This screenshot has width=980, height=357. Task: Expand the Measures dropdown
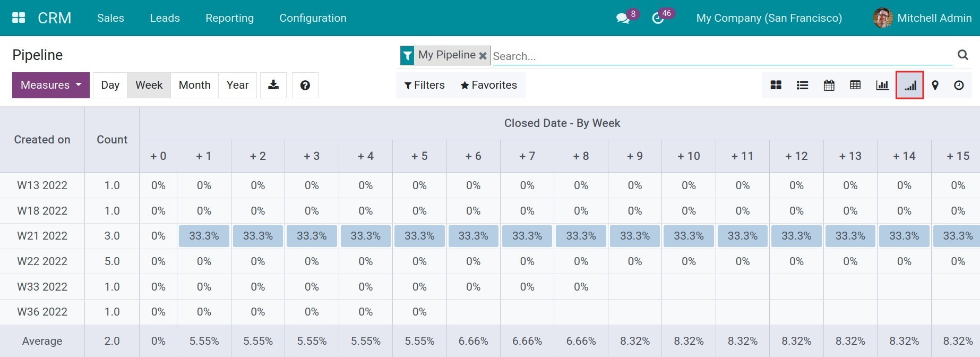[x=51, y=85]
